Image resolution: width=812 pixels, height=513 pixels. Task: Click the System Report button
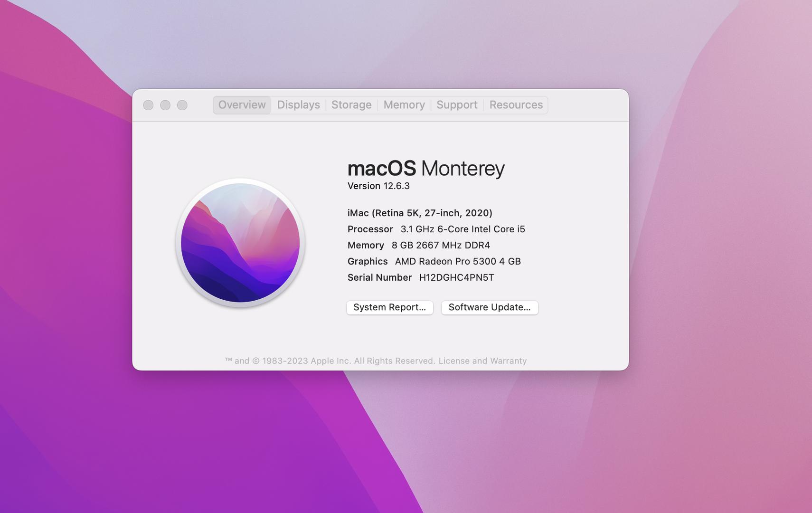pyautogui.click(x=389, y=307)
